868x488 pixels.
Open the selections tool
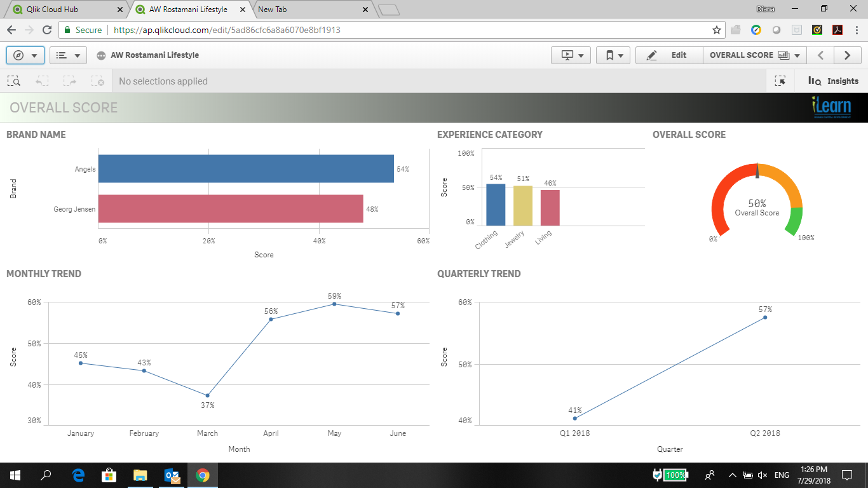click(780, 81)
